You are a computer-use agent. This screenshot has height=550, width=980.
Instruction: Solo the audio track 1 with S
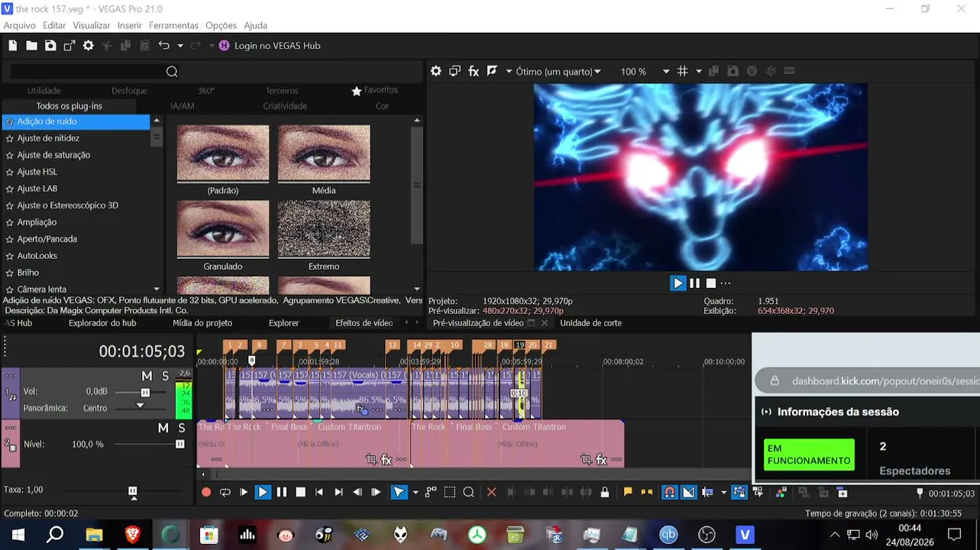pyautogui.click(x=165, y=376)
